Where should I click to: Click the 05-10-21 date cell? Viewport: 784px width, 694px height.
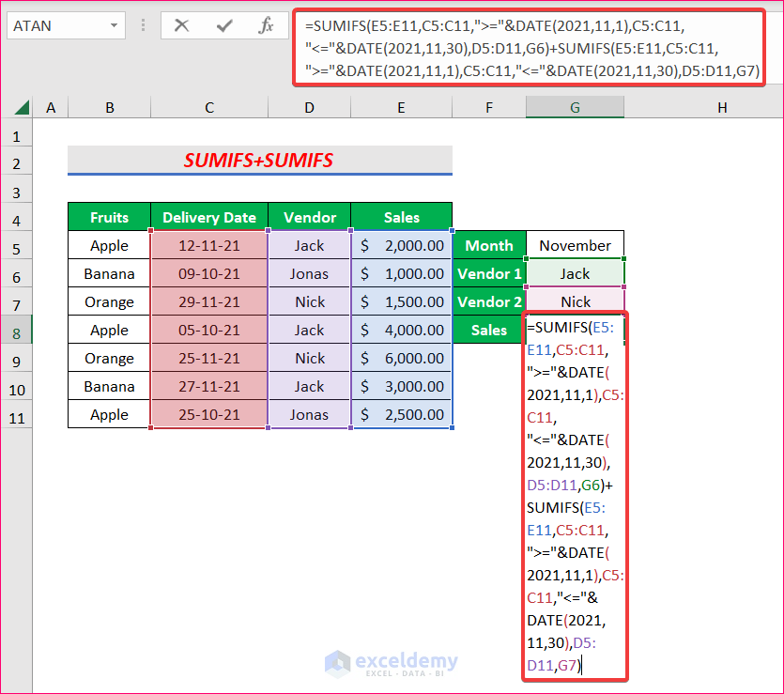[209, 330]
